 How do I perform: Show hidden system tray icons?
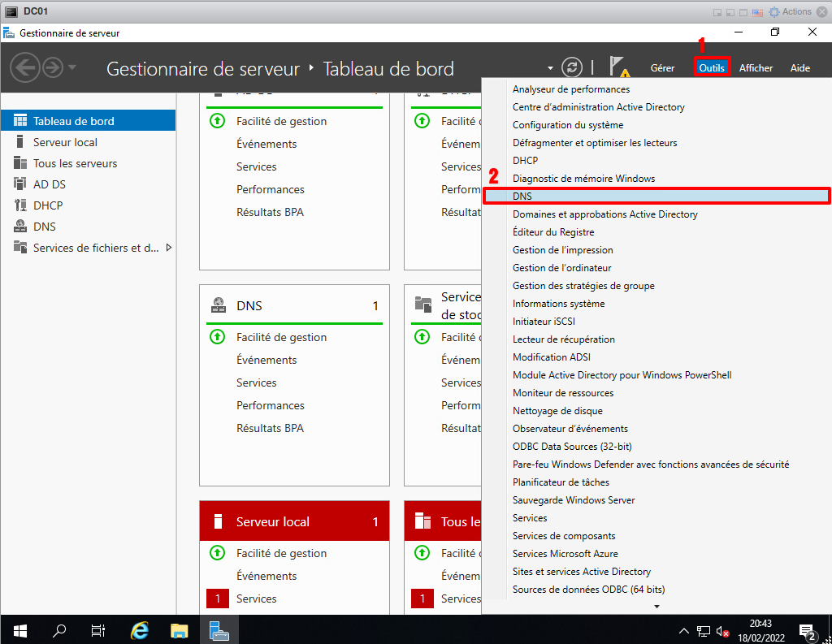tap(684, 631)
